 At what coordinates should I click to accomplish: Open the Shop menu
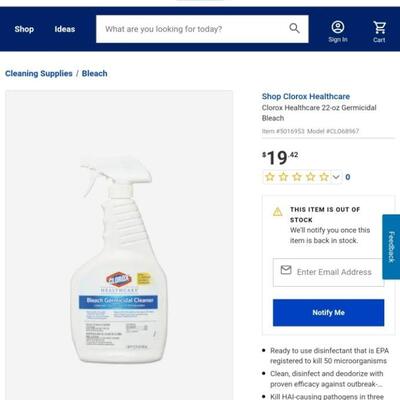24,29
